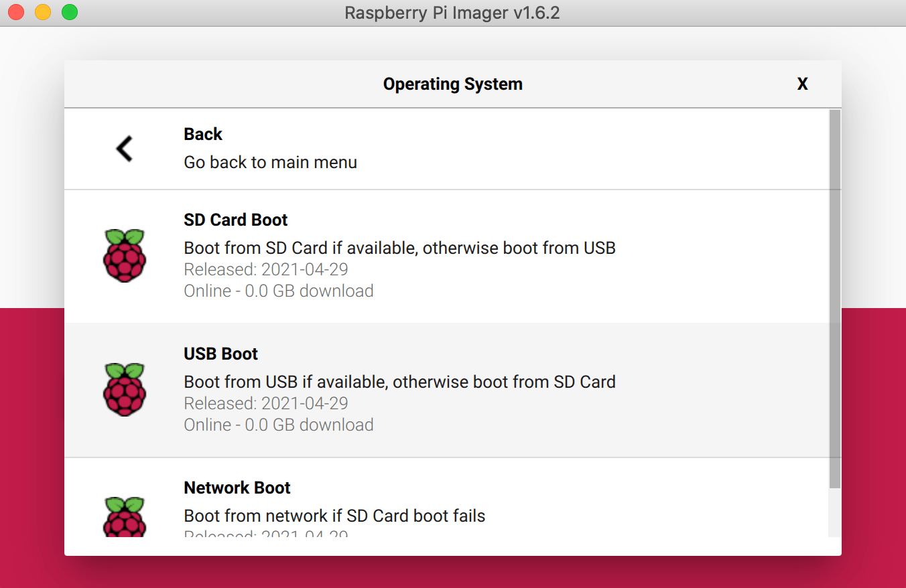Click the raspberry icon beside SD Card Boot
The width and height of the screenshot is (906, 588).
coord(125,255)
